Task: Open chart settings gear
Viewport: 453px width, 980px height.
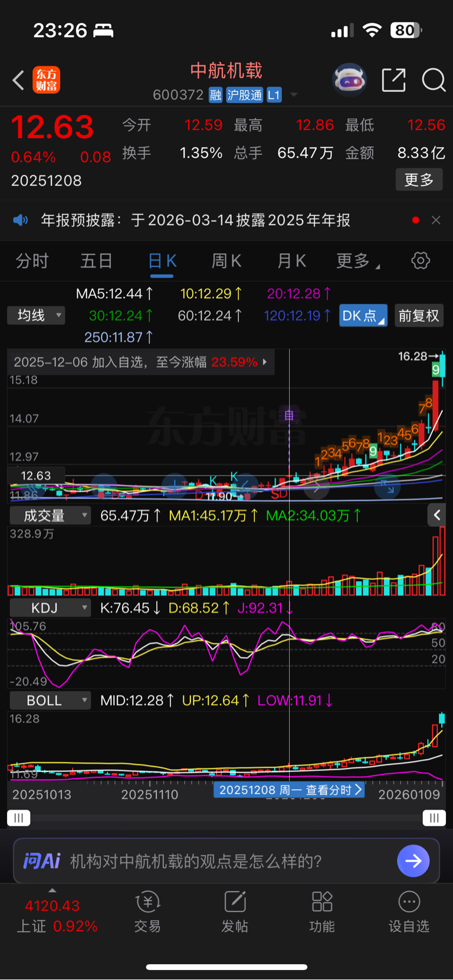Action: click(x=421, y=260)
